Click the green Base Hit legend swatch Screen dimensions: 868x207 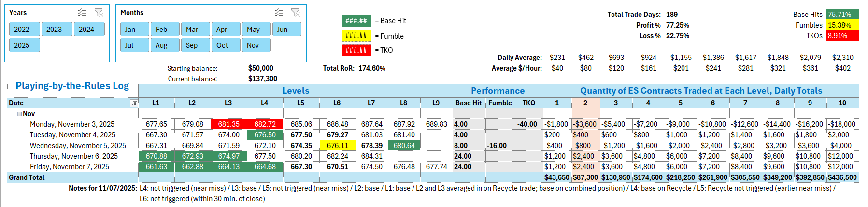(356, 21)
